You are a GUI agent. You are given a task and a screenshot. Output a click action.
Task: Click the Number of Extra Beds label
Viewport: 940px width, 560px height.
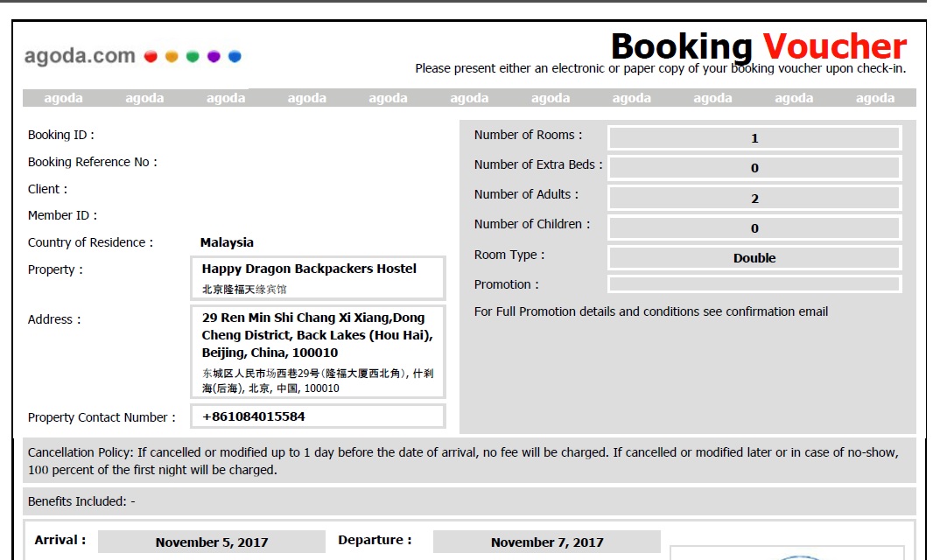tap(538, 164)
